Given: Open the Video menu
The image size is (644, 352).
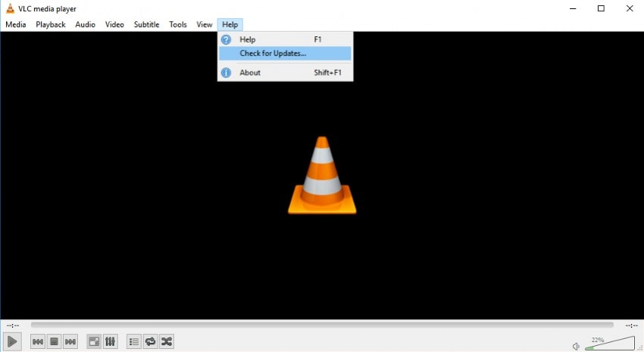Looking at the screenshot, I should coord(114,25).
